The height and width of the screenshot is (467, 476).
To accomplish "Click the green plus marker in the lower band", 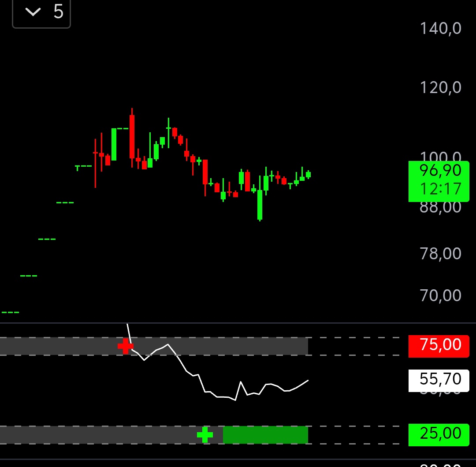I will tap(205, 435).
